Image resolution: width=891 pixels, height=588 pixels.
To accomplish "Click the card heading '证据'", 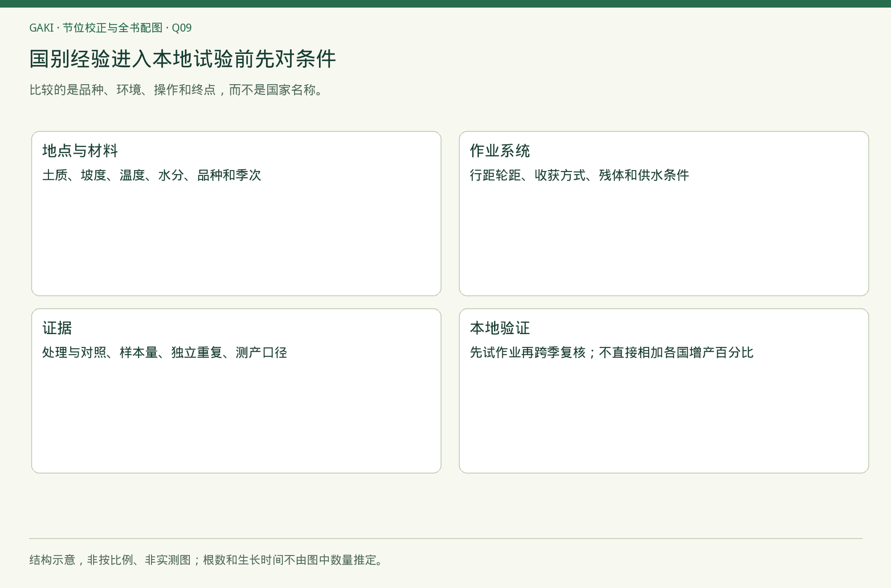I will [x=57, y=328].
